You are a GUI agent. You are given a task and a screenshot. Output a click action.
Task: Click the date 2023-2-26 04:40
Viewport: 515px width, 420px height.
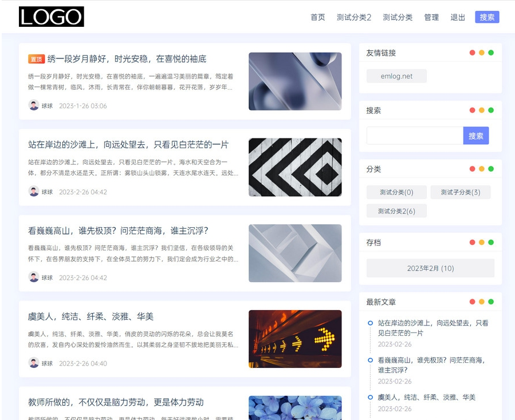pyautogui.click(x=82, y=363)
